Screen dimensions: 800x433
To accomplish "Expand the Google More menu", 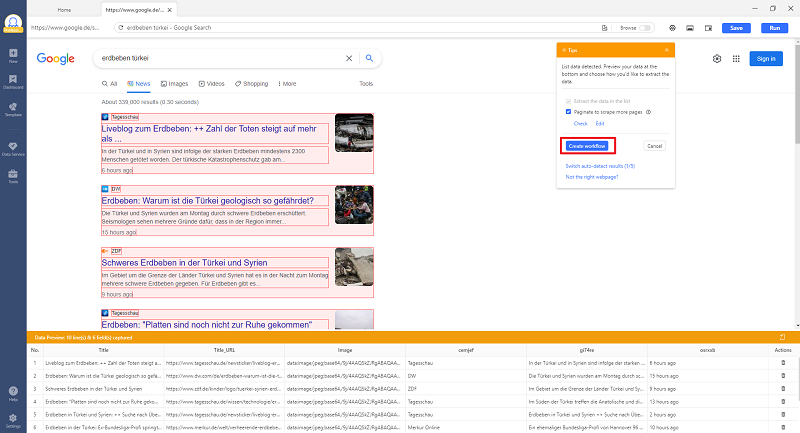I will pos(287,84).
